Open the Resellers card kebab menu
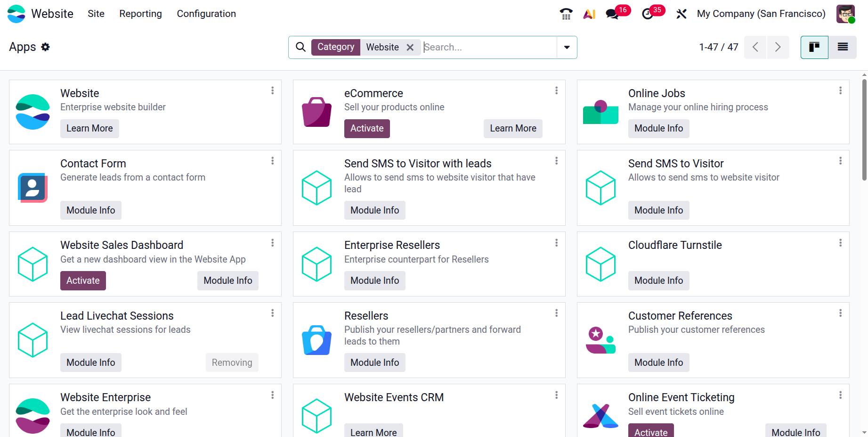Viewport: 868px width, 437px height. [557, 313]
